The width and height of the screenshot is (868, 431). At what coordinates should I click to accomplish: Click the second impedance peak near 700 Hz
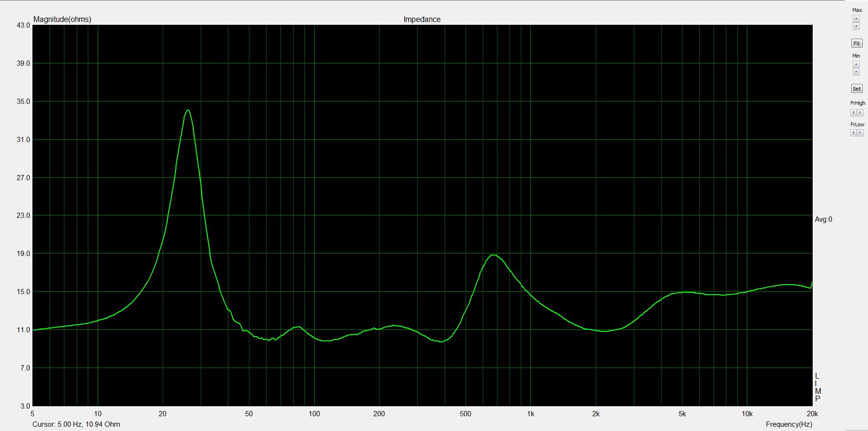click(494, 255)
